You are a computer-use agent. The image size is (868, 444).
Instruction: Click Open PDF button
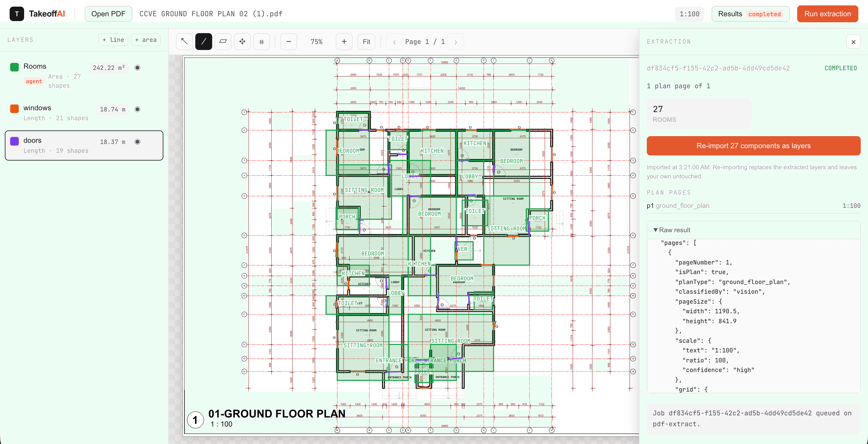[x=108, y=14]
